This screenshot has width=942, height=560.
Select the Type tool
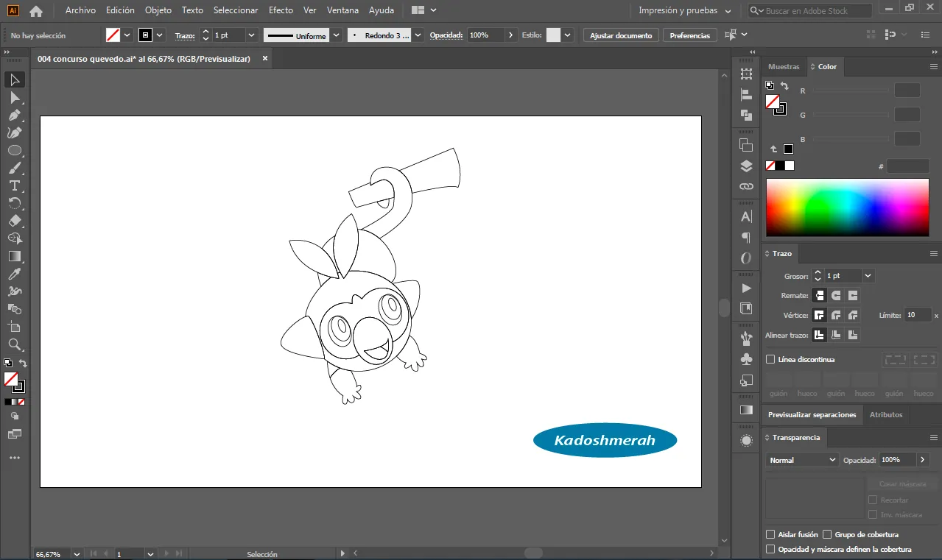click(x=15, y=185)
